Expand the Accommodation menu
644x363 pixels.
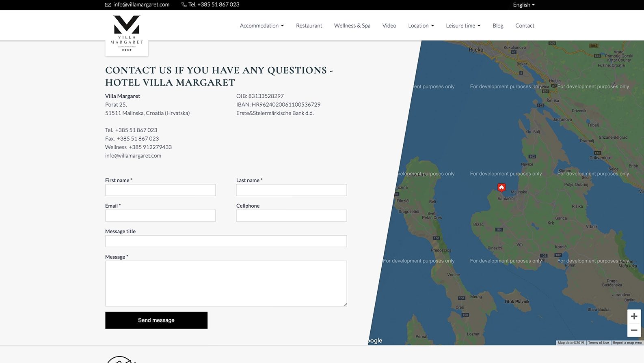click(261, 26)
